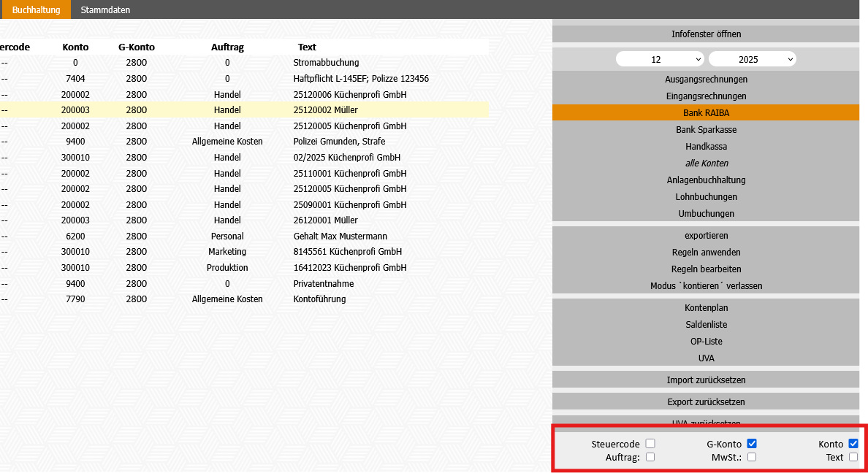868x473 pixels.
Task: Switch to the Stammdaten tab
Action: pyautogui.click(x=105, y=10)
